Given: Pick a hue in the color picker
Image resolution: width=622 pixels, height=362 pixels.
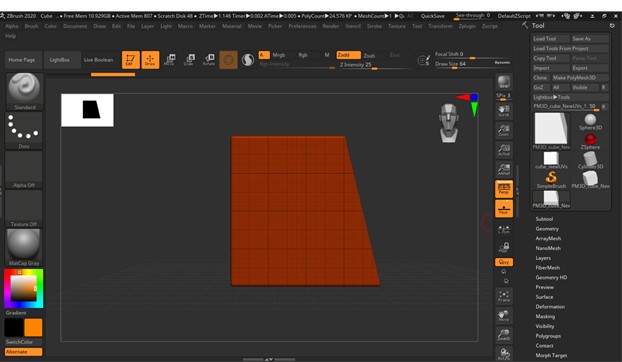Looking at the screenshot, I should click(23, 289).
